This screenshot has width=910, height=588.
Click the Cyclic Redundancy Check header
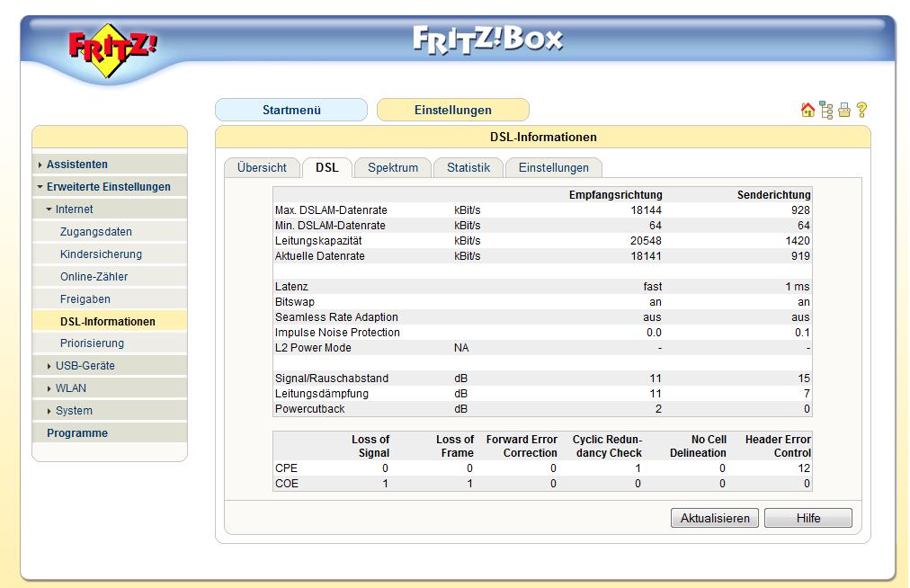(607, 446)
